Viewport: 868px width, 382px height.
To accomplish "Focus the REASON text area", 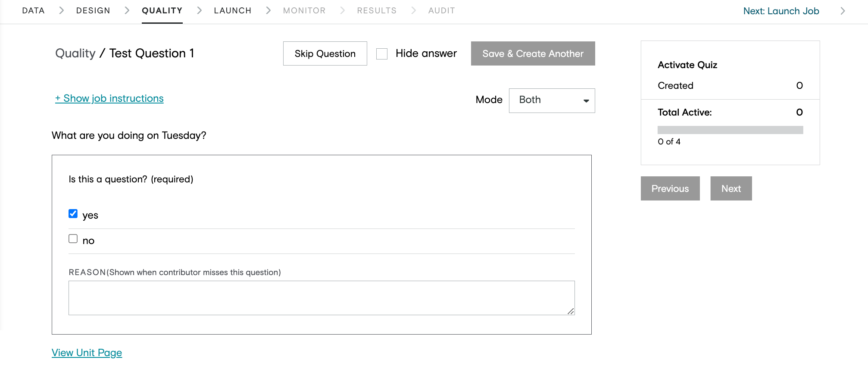I will click(x=322, y=298).
